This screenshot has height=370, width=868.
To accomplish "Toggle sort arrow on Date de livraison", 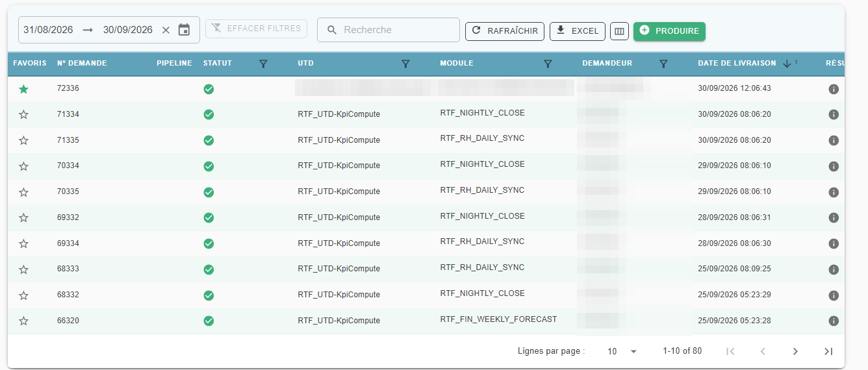I will (787, 64).
